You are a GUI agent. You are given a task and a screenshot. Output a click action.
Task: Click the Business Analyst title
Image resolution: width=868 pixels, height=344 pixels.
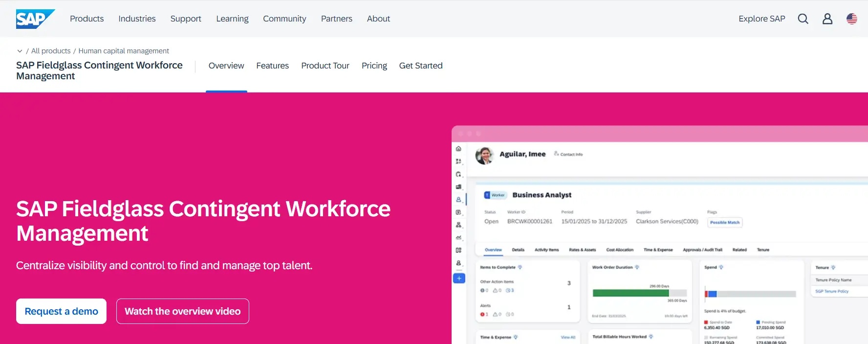click(542, 195)
